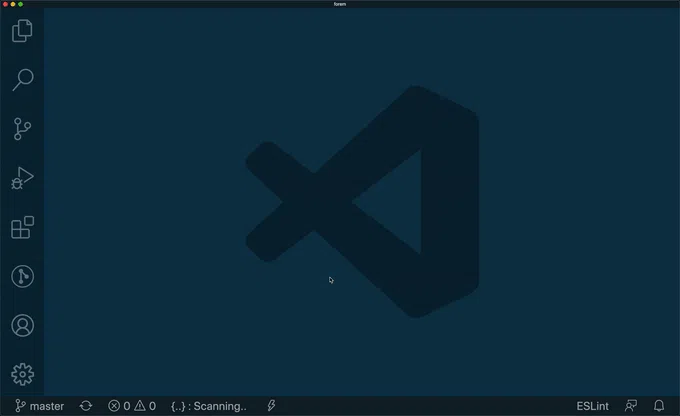Image resolution: width=680 pixels, height=416 pixels.
Task: Open the Git Graph circular icon
Action: point(23,276)
